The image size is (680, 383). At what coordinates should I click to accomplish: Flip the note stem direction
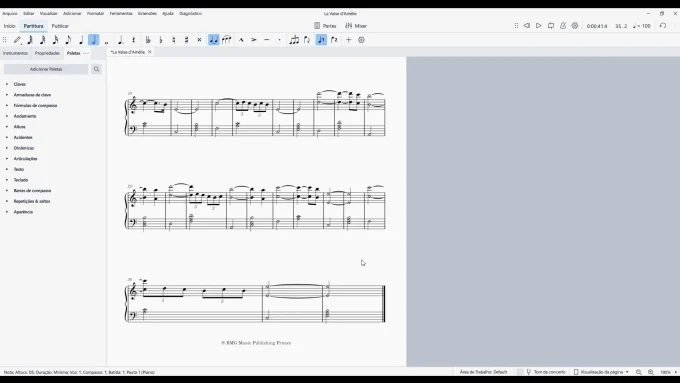pyautogui.click(x=307, y=40)
